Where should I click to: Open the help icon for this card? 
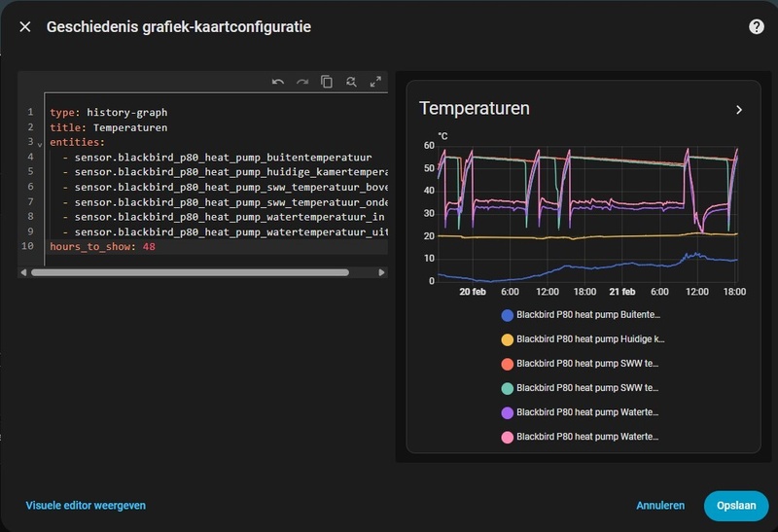point(756,27)
